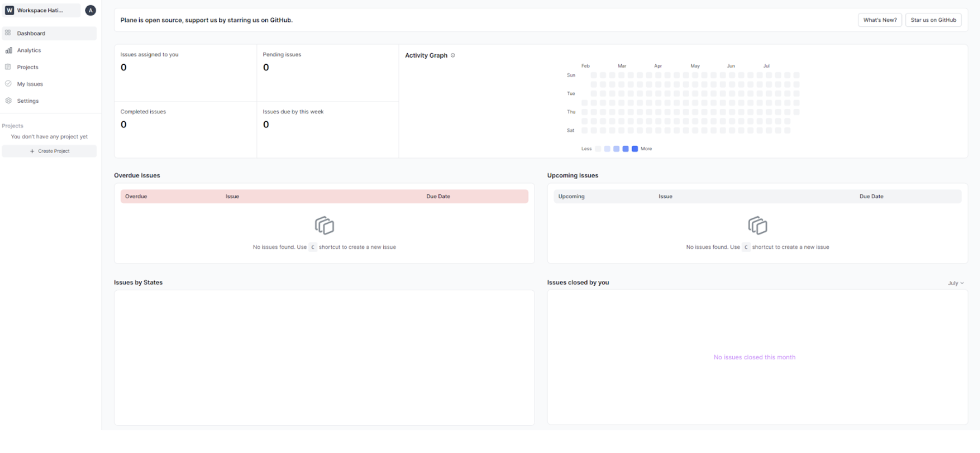The image size is (980, 453).
Task: Open the Analytics page
Action: (x=29, y=50)
